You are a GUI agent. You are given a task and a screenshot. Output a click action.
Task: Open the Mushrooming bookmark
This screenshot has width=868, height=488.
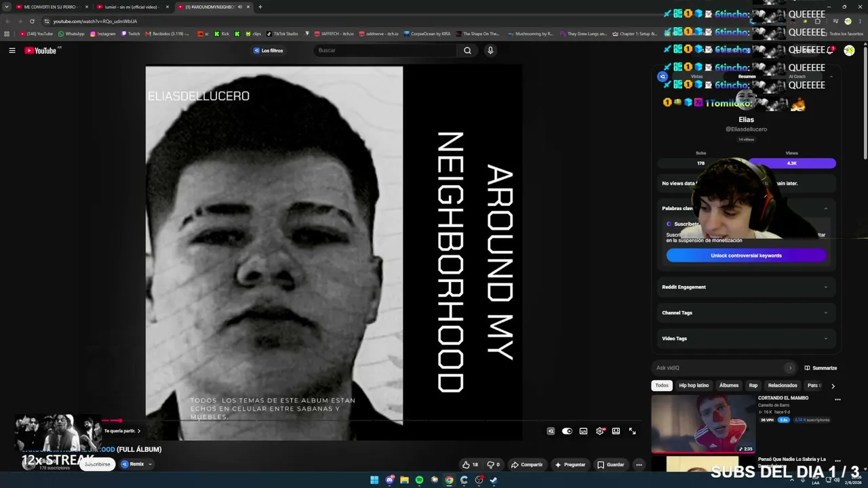tap(531, 34)
